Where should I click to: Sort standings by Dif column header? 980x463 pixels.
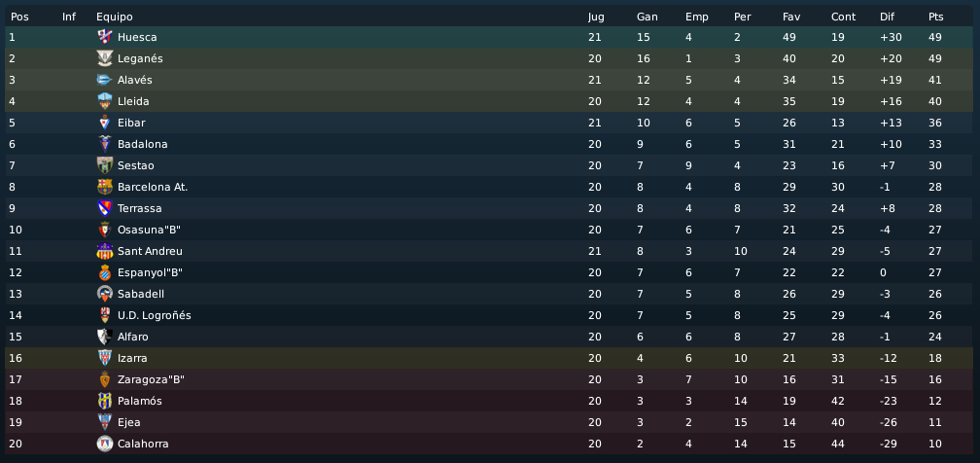tap(887, 17)
